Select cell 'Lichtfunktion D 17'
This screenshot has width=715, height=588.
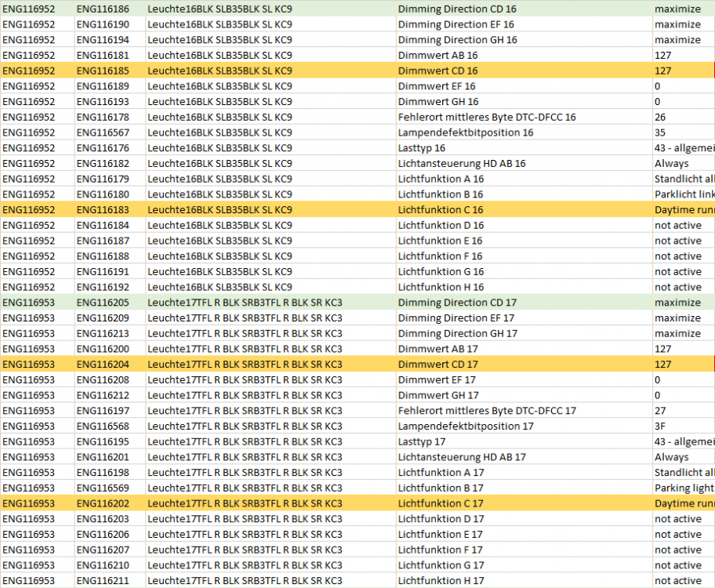(524, 519)
